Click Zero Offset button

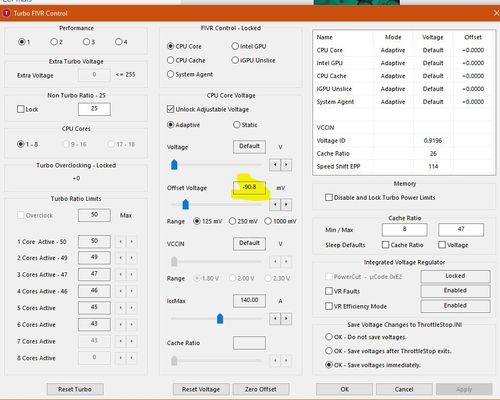point(261,389)
